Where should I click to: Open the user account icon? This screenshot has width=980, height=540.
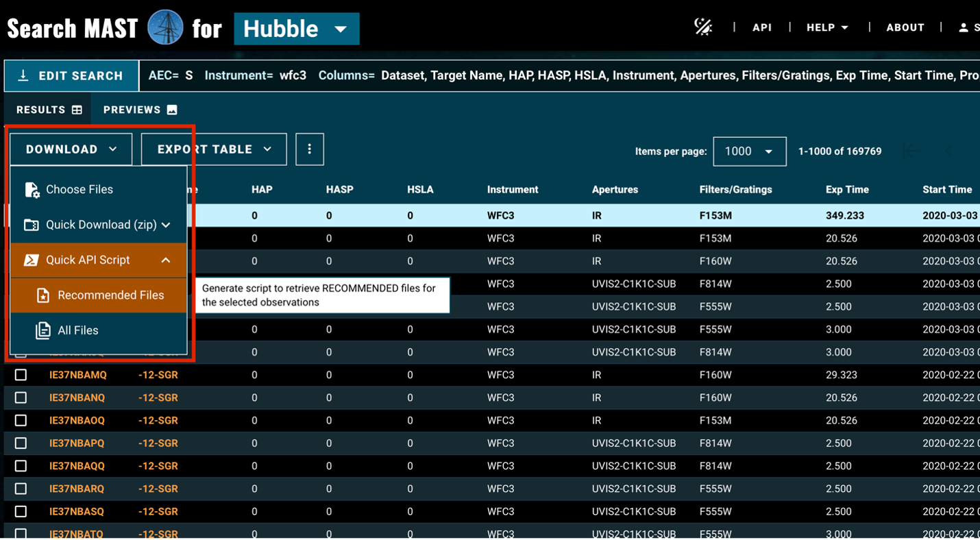coord(964,27)
